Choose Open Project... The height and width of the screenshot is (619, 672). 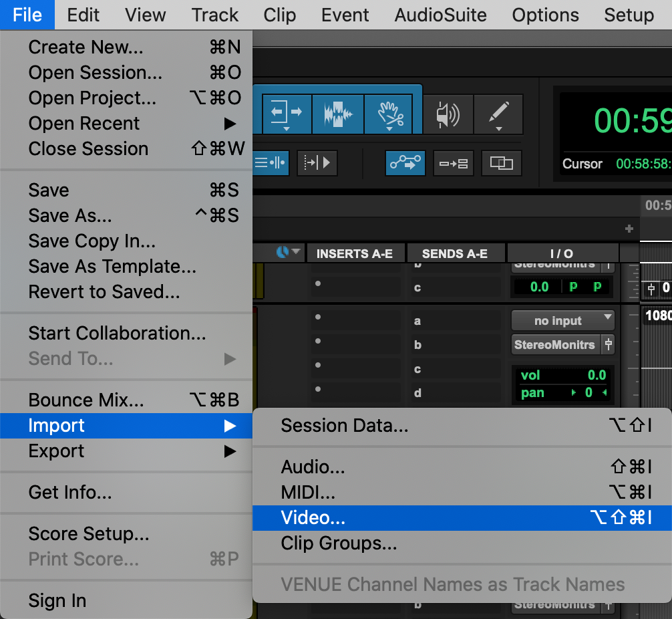126,98
